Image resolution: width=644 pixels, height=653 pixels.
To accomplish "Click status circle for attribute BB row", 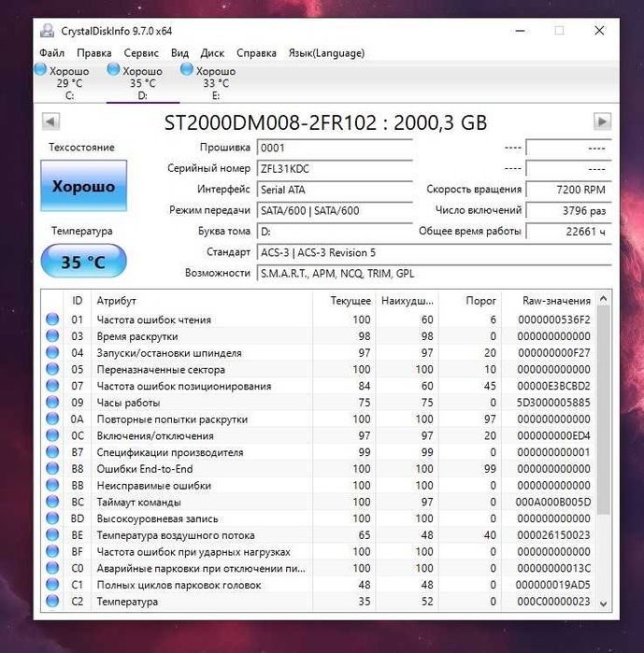I will click(x=52, y=485).
